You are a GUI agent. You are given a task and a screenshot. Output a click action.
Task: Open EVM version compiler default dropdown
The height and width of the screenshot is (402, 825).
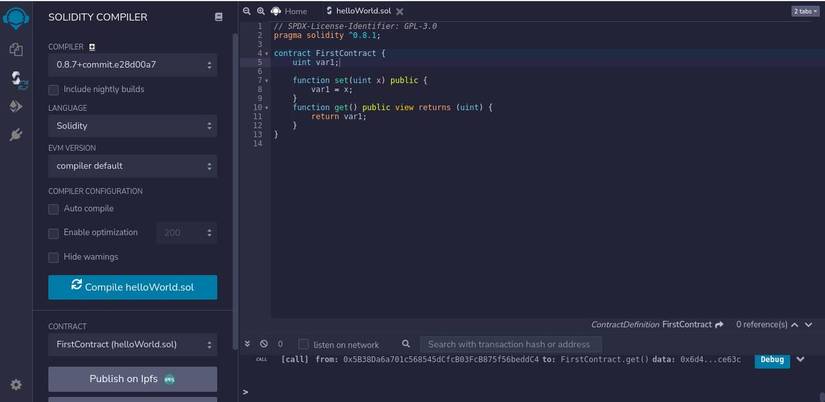[133, 166]
